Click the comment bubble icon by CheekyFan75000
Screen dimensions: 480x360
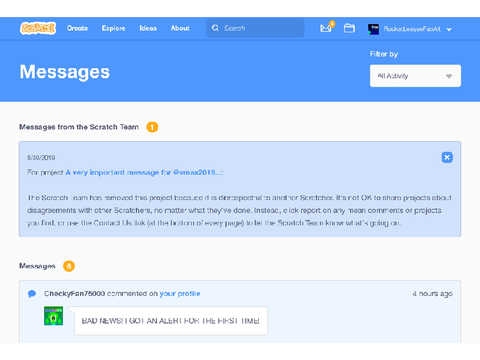click(32, 294)
